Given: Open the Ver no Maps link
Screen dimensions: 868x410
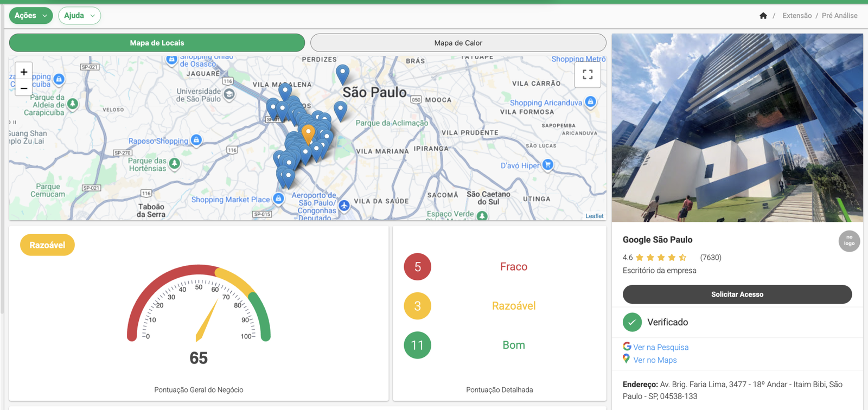Looking at the screenshot, I should [655, 360].
